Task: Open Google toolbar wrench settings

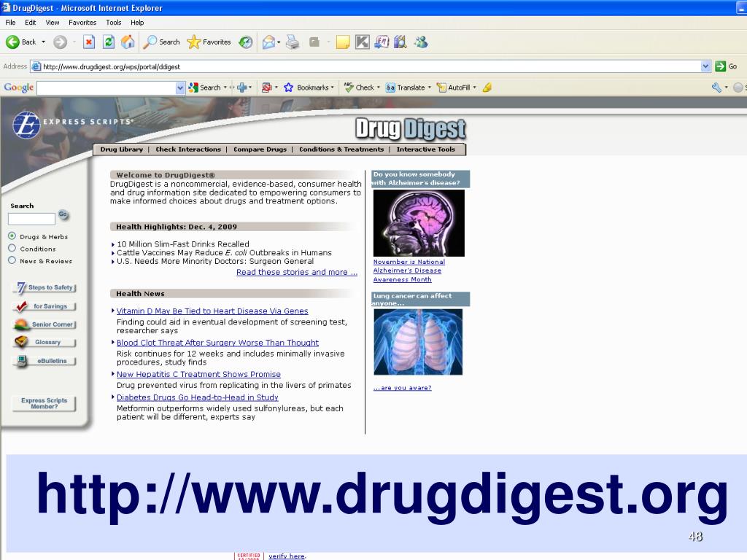Action: (716, 87)
